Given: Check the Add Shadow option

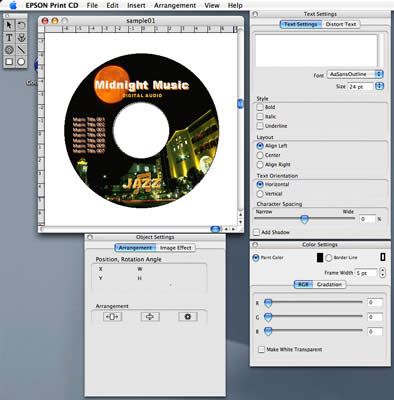Looking at the screenshot, I should coord(257,232).
